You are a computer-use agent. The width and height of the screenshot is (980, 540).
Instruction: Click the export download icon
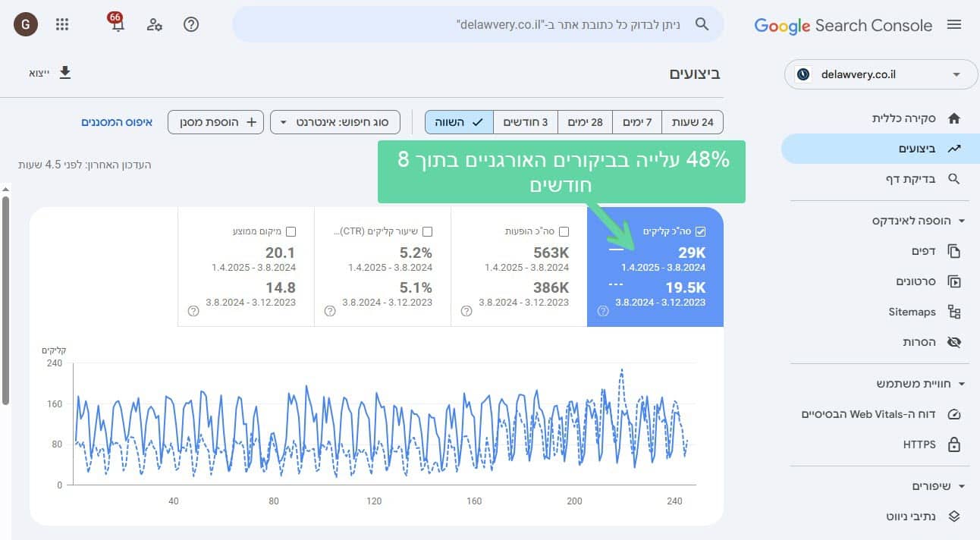click(x=65, y=73)
